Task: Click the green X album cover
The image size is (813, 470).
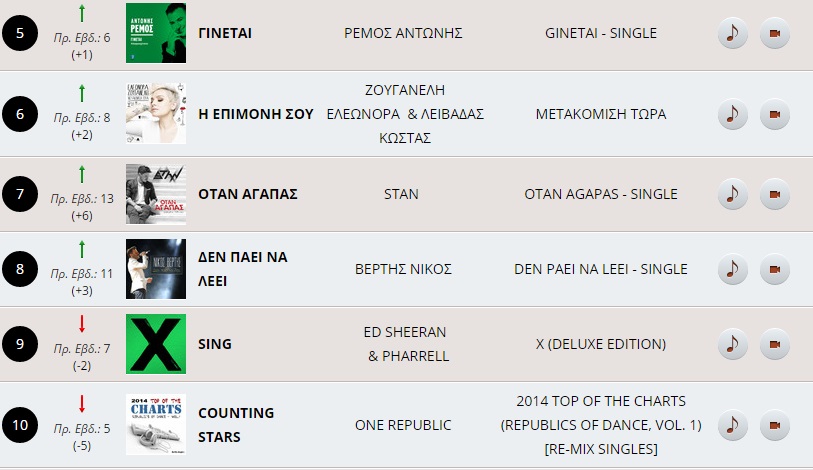Action: [x=156, y=344]
